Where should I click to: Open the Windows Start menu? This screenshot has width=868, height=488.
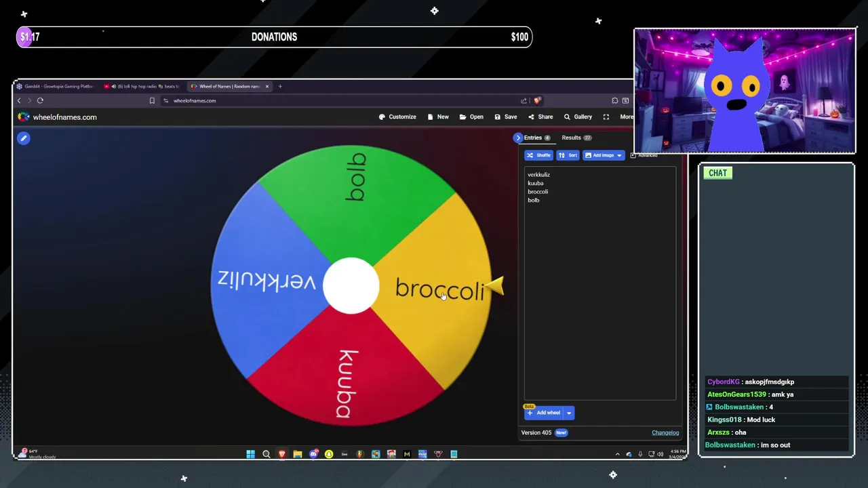coord(250,454)
